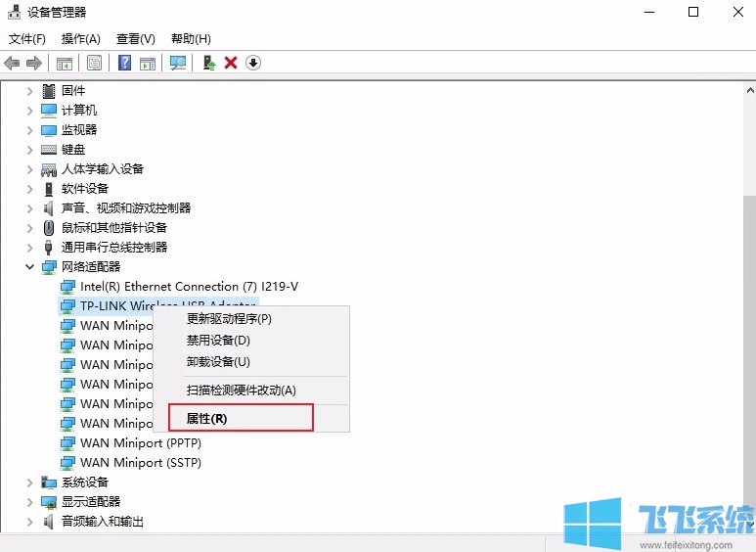Collapse the 网络适配器 category
This screenshot has width=756, height=552.
[30, 267]
